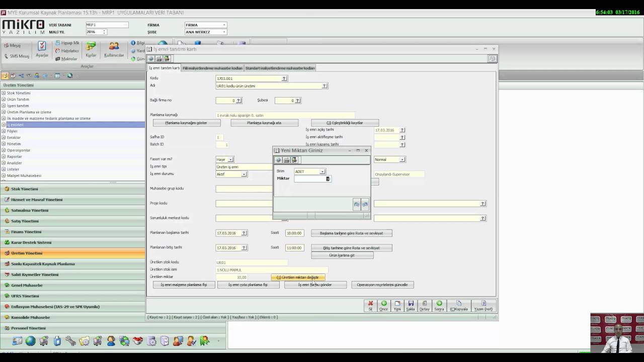Click first icon in Yeni Miktarı Giriniz toolbar
The image size is (644, 362).
pos(278,160)
